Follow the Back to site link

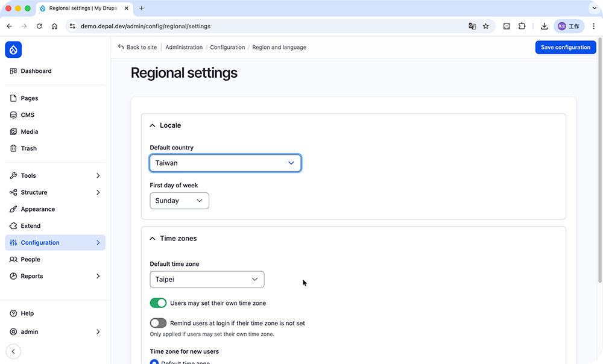137,47
